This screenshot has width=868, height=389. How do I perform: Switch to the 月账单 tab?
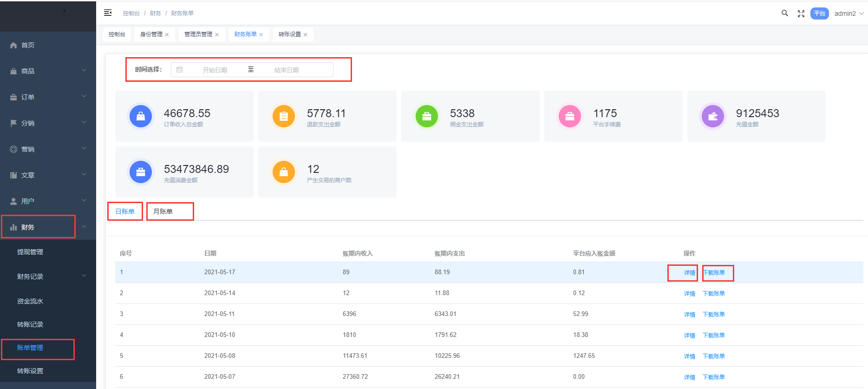pos(163,211)
